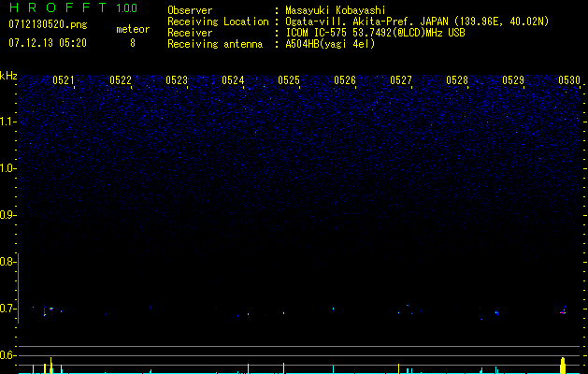This screenshot has width=588, height=374.
Task: Click the date stamp 07.12.13 05:20
Action: coord(48,43)
